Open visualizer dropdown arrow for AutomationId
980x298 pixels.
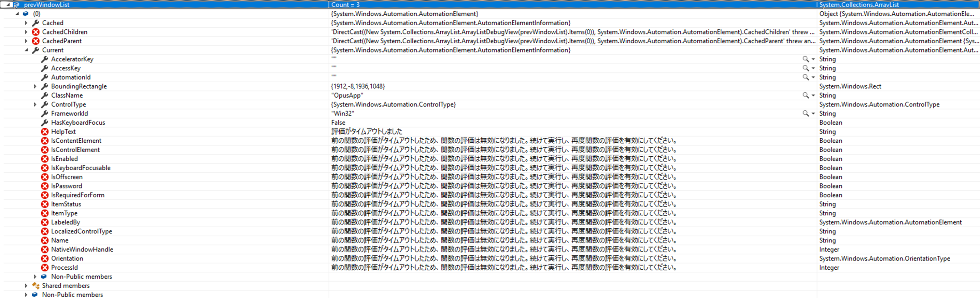[813, 77]
